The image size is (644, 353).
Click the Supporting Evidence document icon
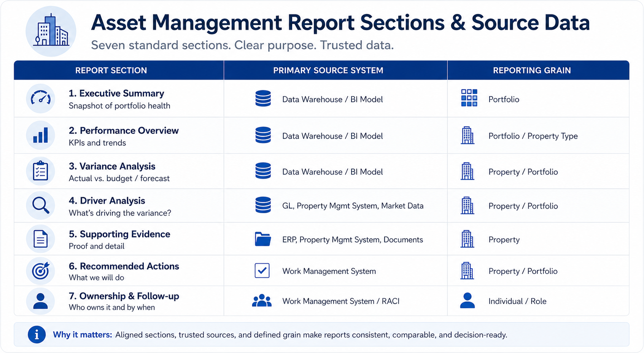click(41, 239)
